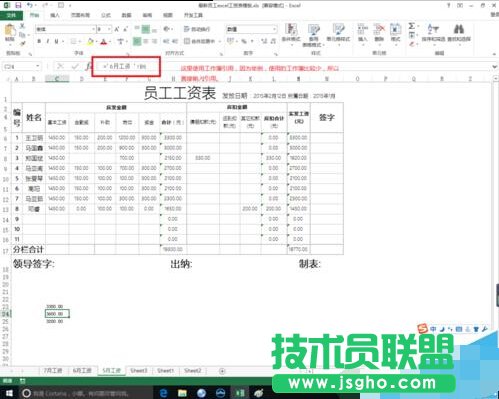Click the Sort & Filter icon

[x=433, y=29]
